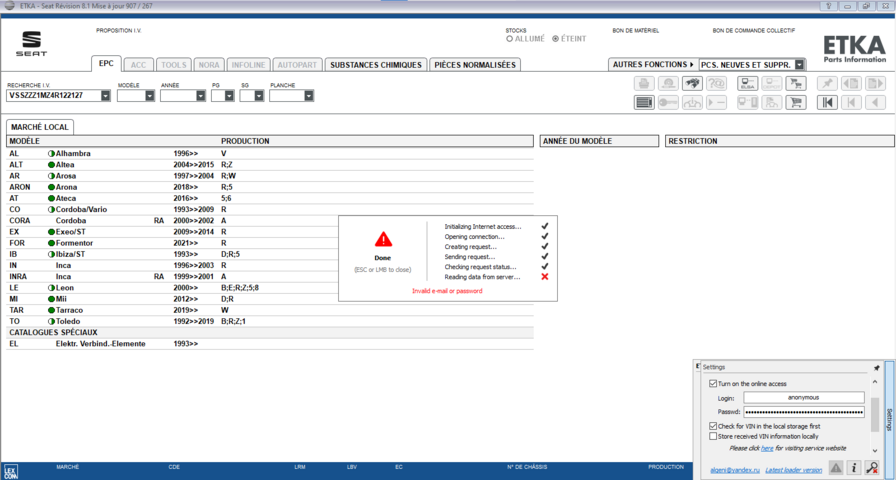The width and height of the screenshot is (896, 480).
Task: Click the key with red X button
Action: [x=873, y=467]
